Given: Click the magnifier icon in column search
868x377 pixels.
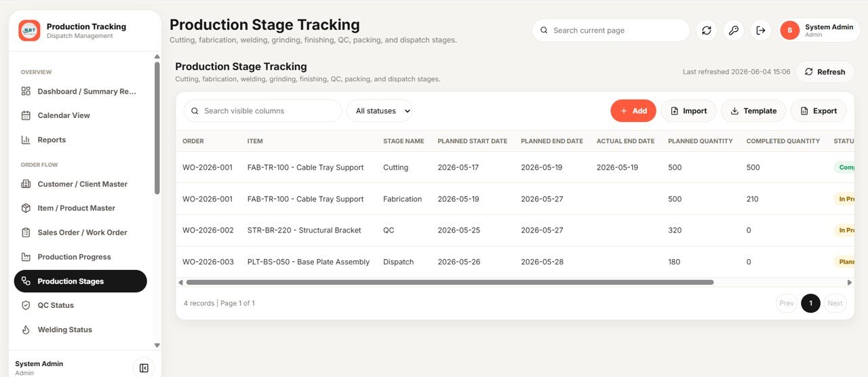Looking at the screenshot, I should click(x=195, y=111).
